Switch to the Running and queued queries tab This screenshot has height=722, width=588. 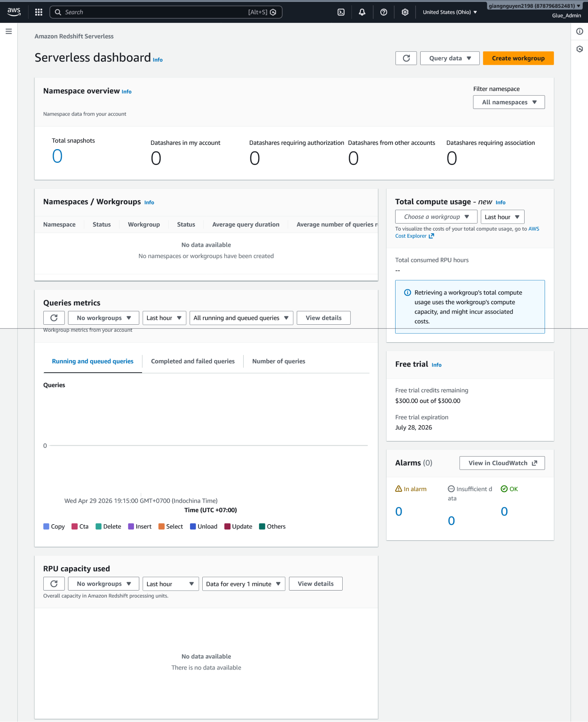[x=93, y=361]
